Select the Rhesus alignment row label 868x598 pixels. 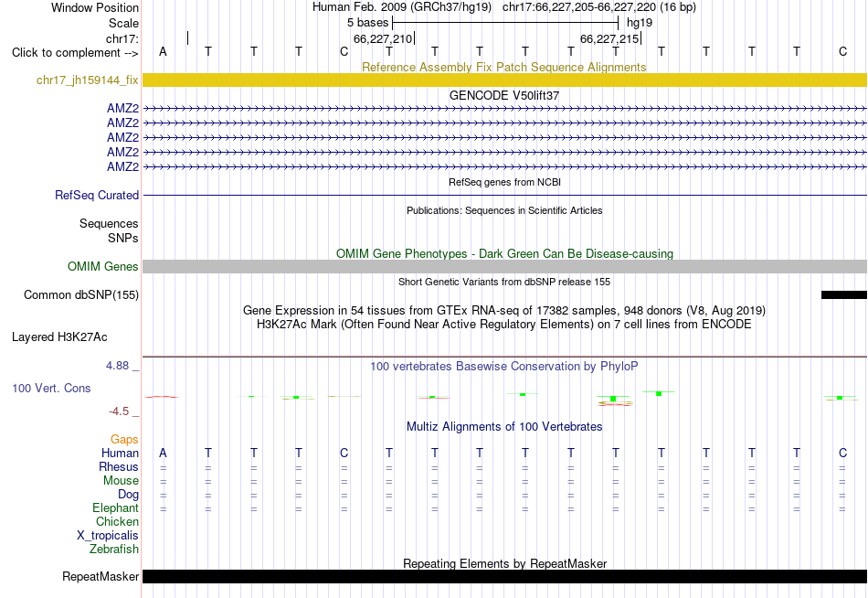[119, 467]
